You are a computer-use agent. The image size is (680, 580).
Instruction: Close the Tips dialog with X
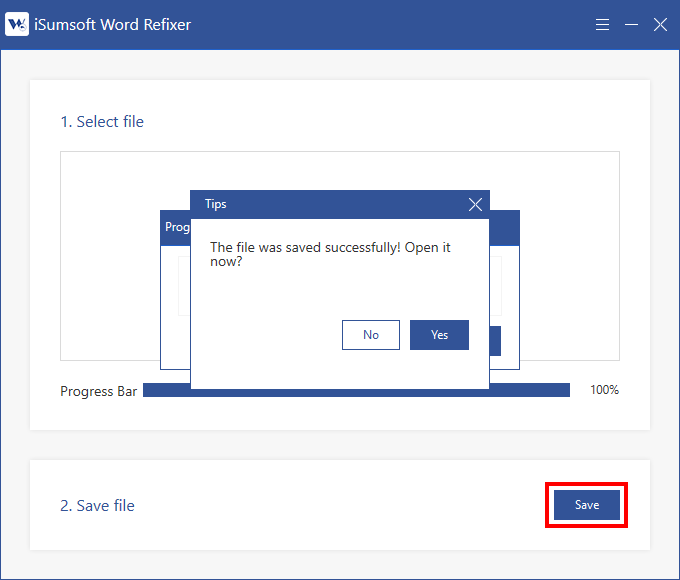coord(475,204)
